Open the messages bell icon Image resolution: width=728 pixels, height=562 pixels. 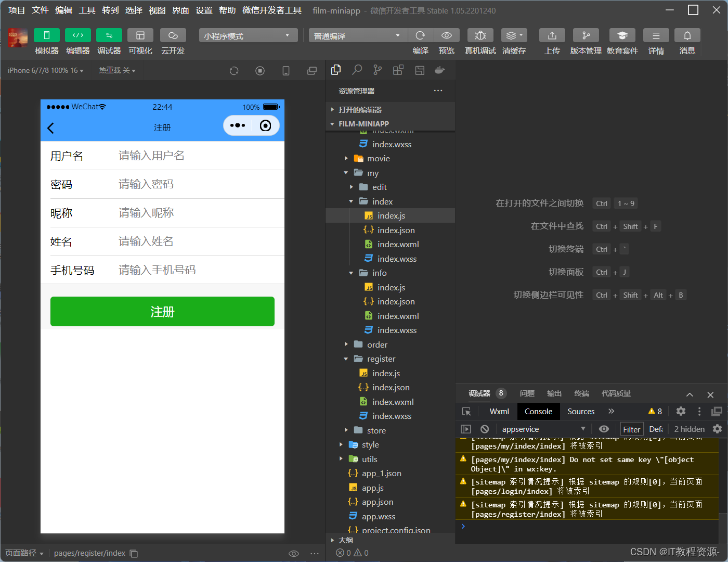click(x=687, y=35)
